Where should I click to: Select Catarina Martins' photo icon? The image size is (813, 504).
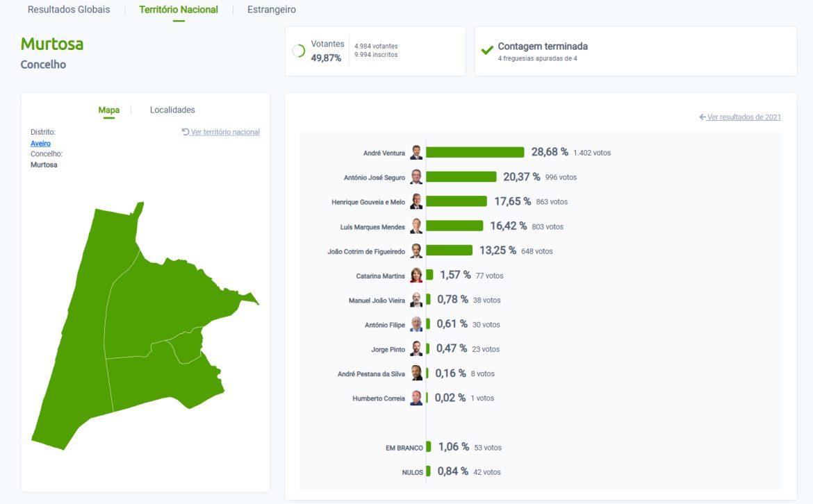tap(416, 276)
